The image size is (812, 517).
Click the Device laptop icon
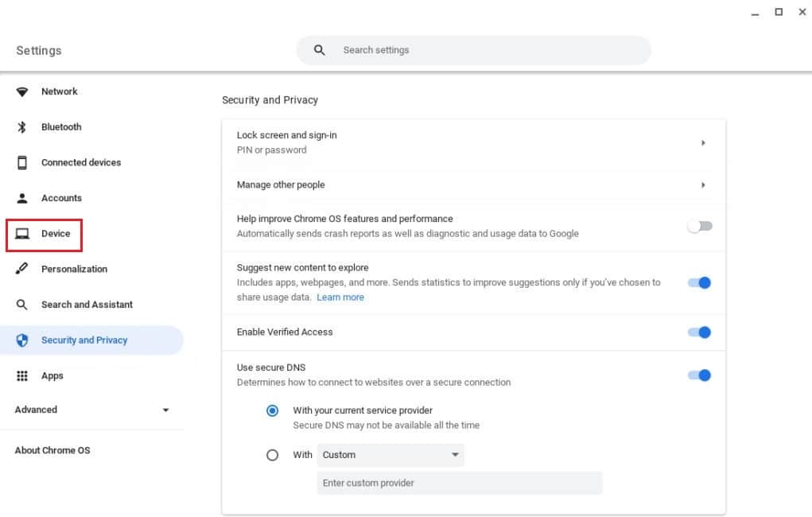(21, 234)
